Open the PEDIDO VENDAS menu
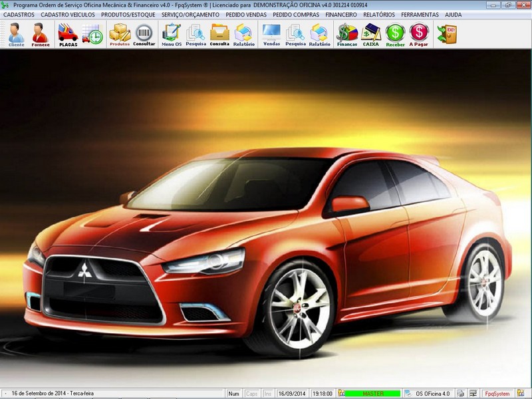532x399 pixels. (246, 15)
